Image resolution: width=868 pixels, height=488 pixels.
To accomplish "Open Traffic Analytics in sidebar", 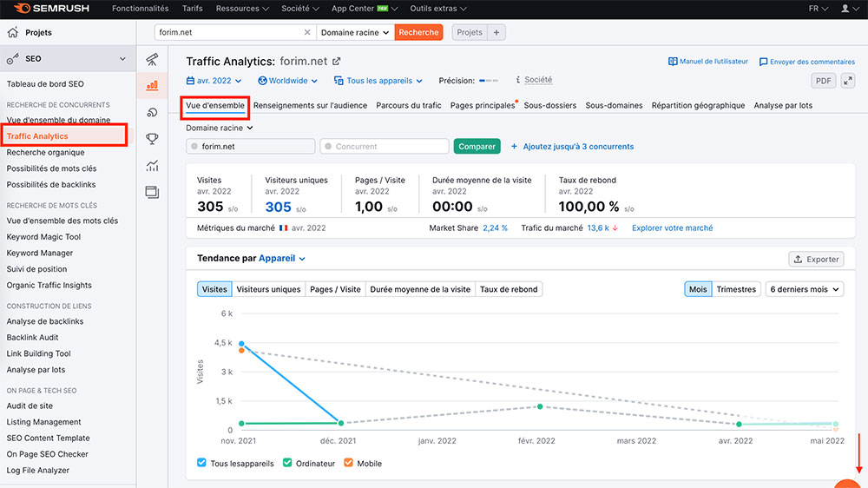I will pos(37,135).
